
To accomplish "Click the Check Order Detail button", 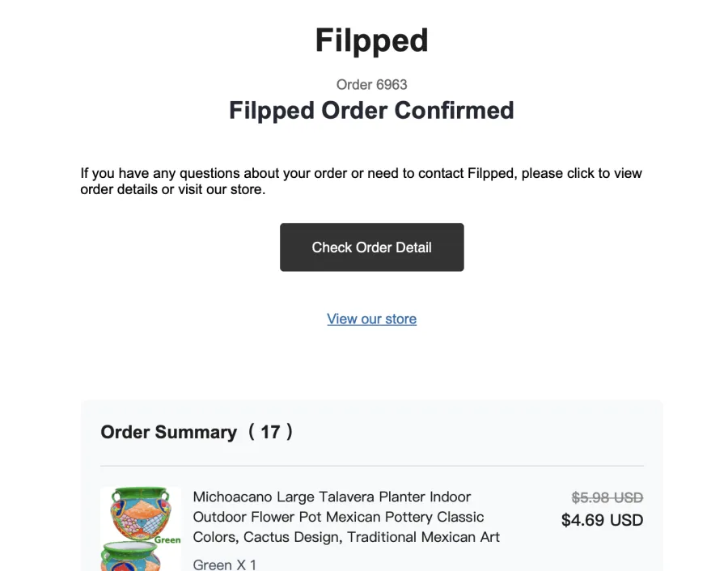I will click(371, 247).
